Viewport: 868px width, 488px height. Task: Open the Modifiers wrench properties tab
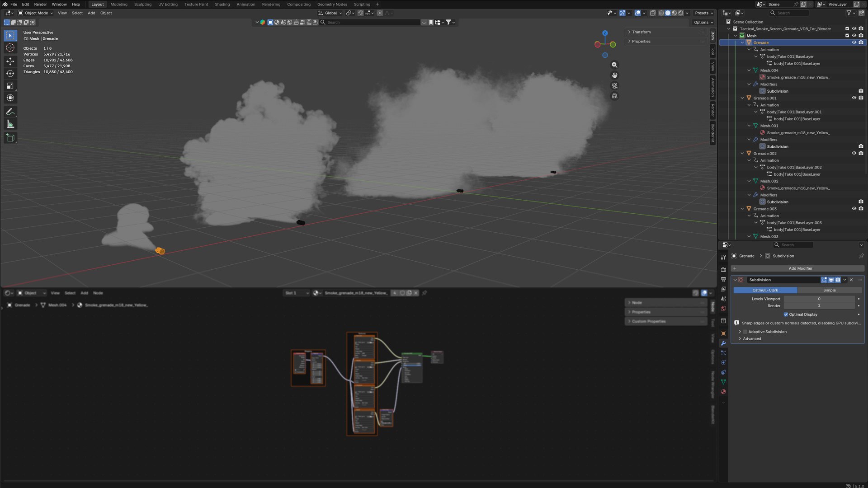pyautogui.click(x=723, y=343)
